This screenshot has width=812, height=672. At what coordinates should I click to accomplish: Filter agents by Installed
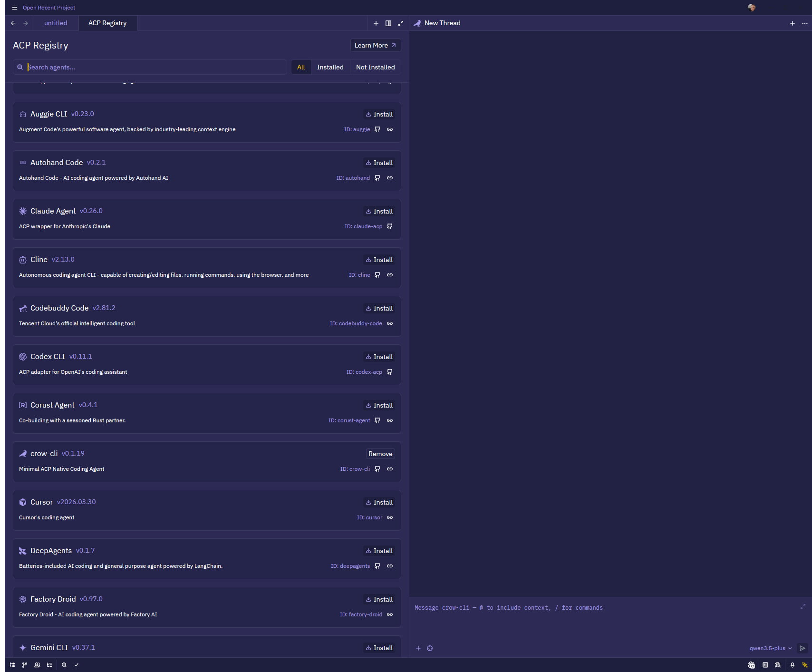[330, 67]
